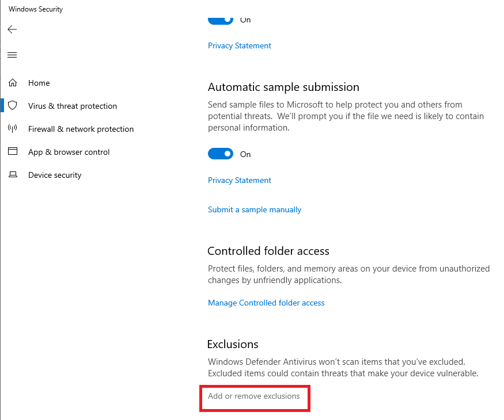Click the Virus & threat protection shield icon

click(12, 106)
